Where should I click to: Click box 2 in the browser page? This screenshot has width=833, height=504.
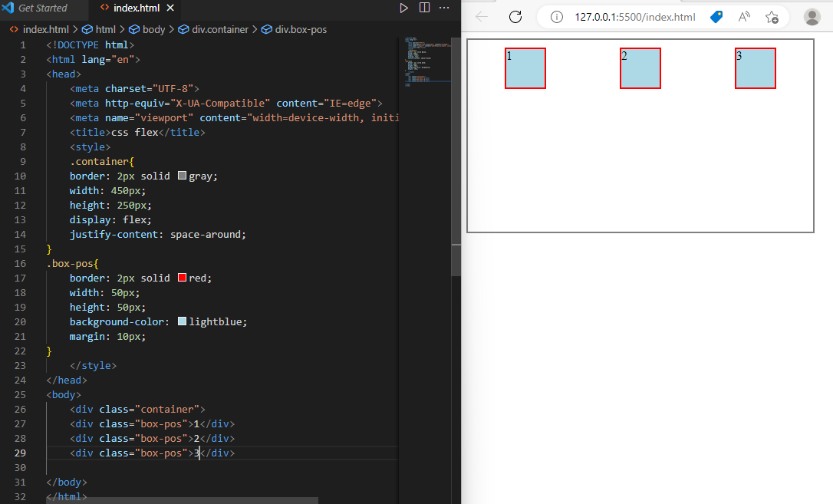pos(640,68)
